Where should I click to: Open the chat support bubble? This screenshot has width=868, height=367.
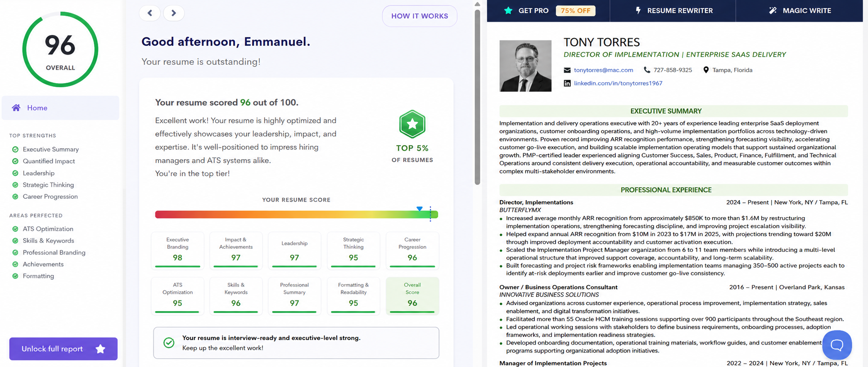coord(837,345)
